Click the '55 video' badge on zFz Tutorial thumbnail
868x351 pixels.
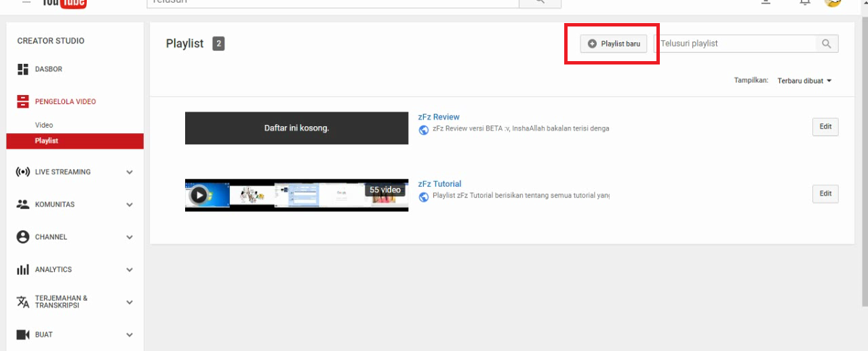(x=385, y=190)
